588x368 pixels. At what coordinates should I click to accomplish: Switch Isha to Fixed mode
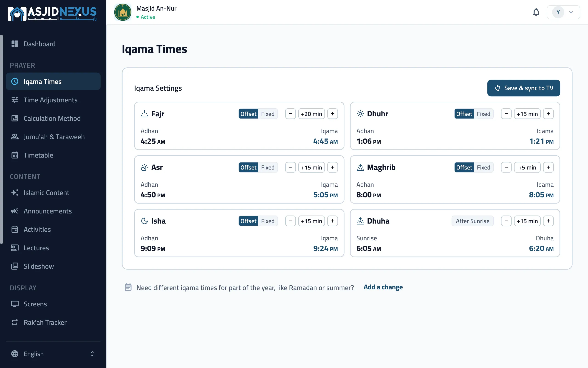(x=268, y=221)
